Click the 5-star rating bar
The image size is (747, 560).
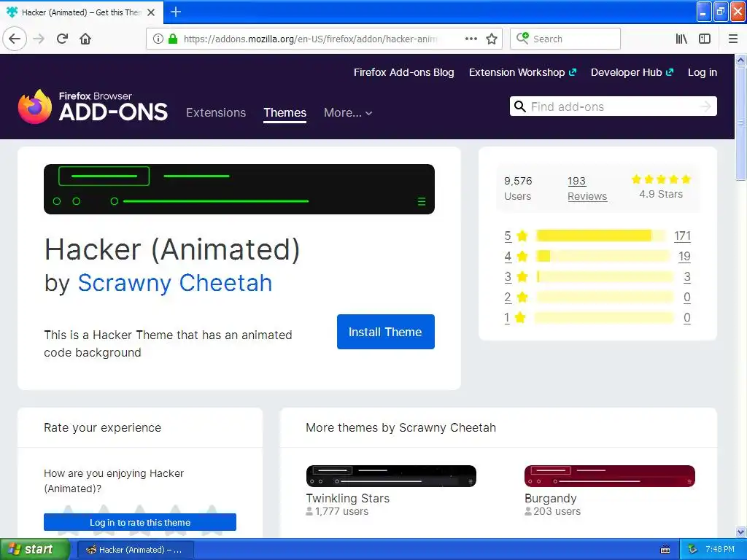(601, 236)
